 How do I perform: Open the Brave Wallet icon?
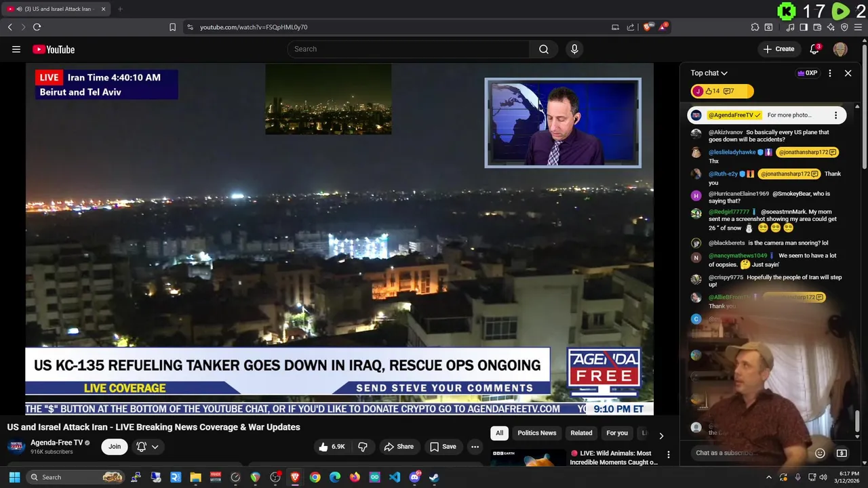pyautogui.click(x=817, y=27)
